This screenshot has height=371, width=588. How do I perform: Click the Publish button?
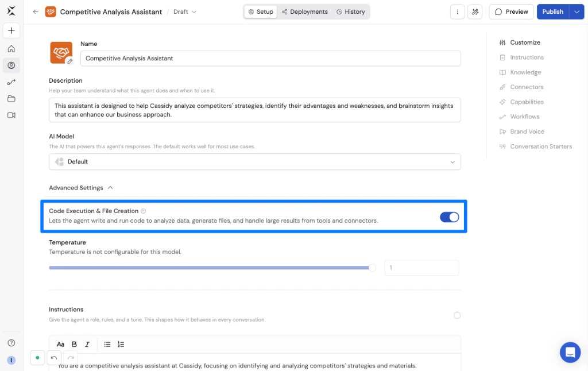click(x=553, y=11)
